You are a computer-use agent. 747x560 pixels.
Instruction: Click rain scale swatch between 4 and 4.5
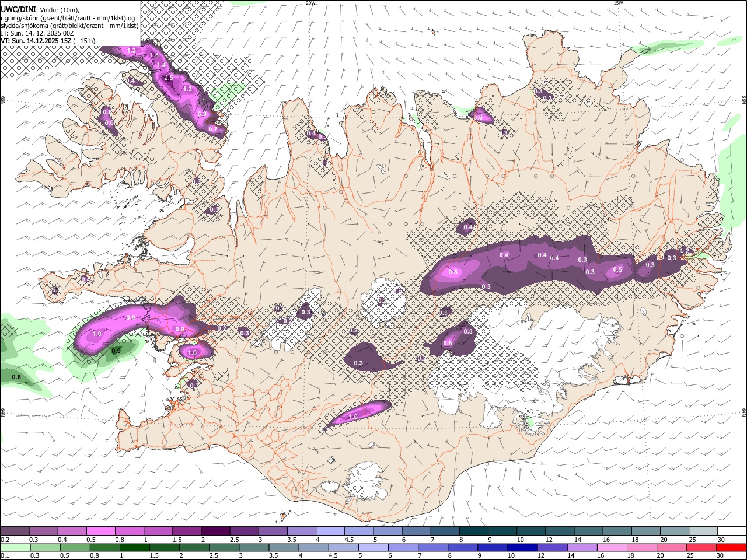313,547
